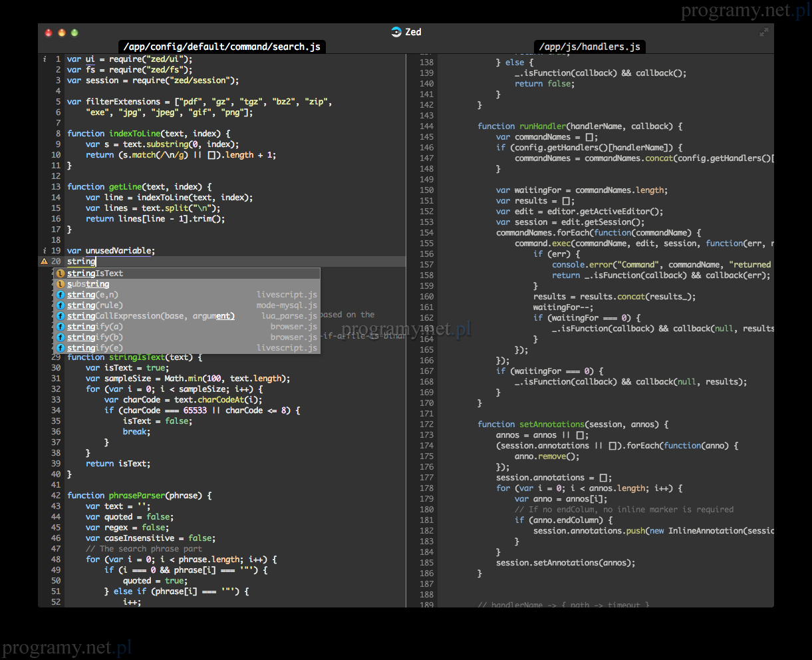Switch to the /app/js/handlers.js tab

(x=589, y=47)
